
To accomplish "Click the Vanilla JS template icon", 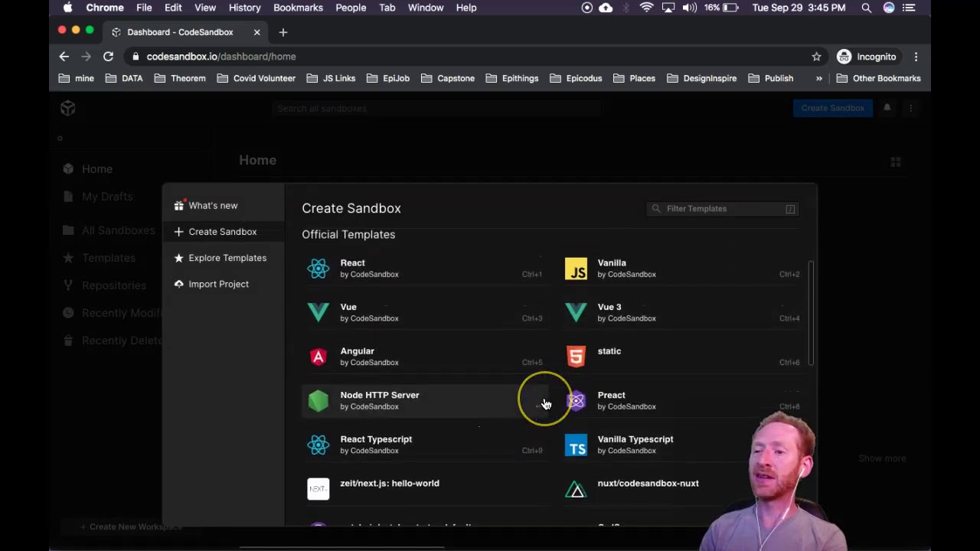I will coord(576,269).
